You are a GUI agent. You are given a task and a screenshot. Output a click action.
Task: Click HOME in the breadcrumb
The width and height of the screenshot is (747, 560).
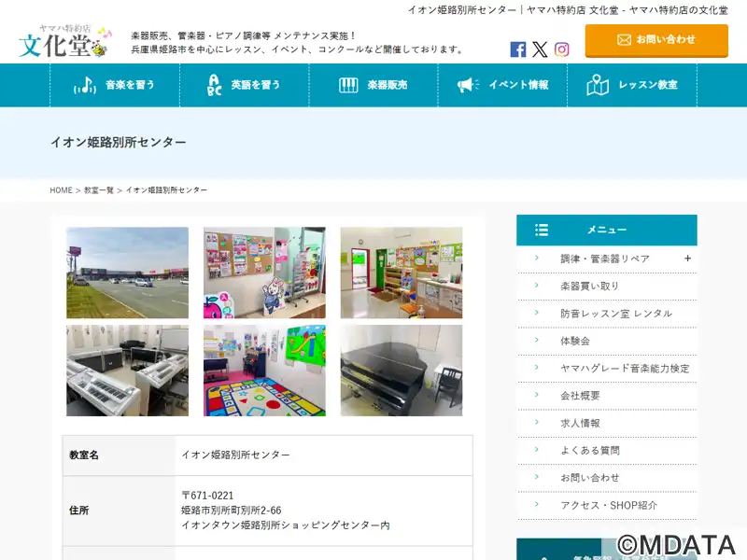pyautogui.click(x=61, y=190)
